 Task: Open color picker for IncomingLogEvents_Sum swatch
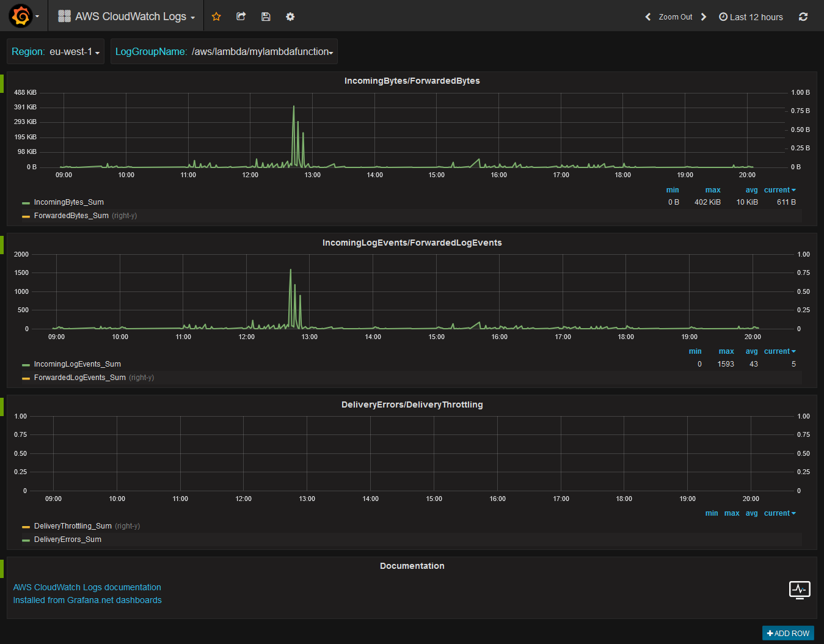26,365
